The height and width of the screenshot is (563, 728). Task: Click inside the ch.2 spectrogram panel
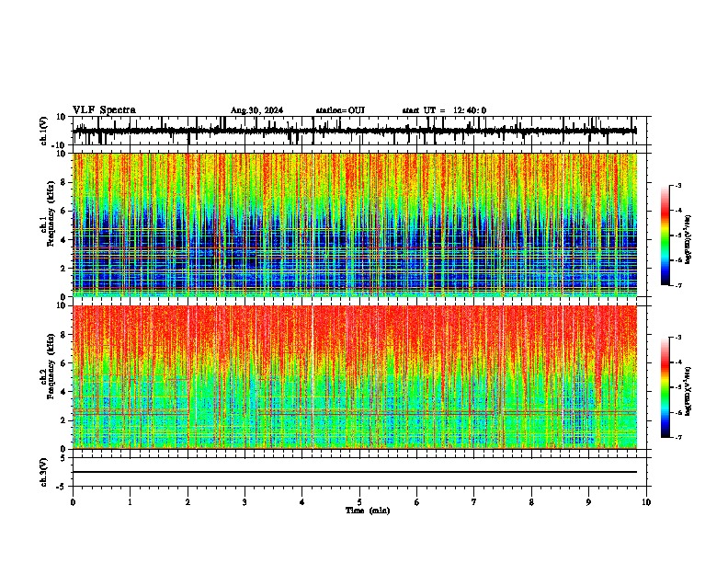355,377
